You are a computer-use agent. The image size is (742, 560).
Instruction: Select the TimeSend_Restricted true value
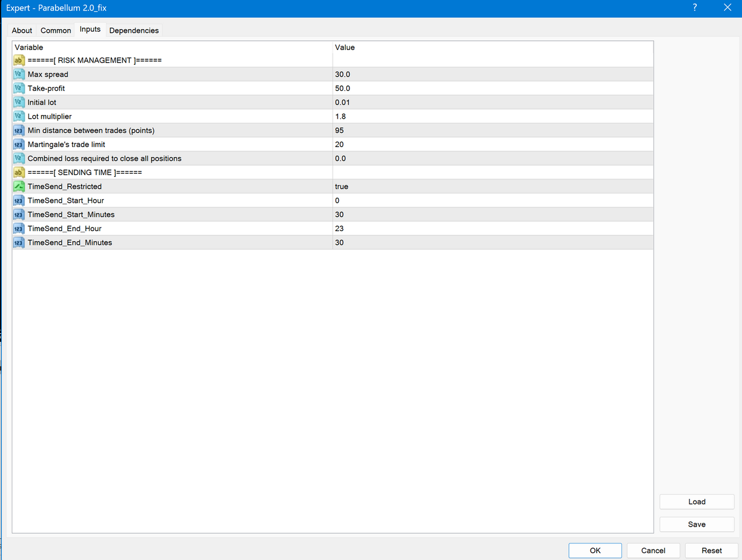(341, 187)
